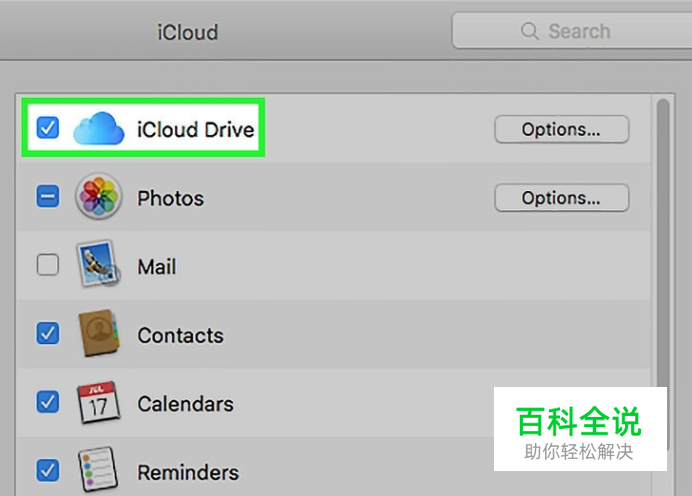This screenshot has width=692, height=496.
Task: Disable the Contacts checkbox
Action: point(47,333)
